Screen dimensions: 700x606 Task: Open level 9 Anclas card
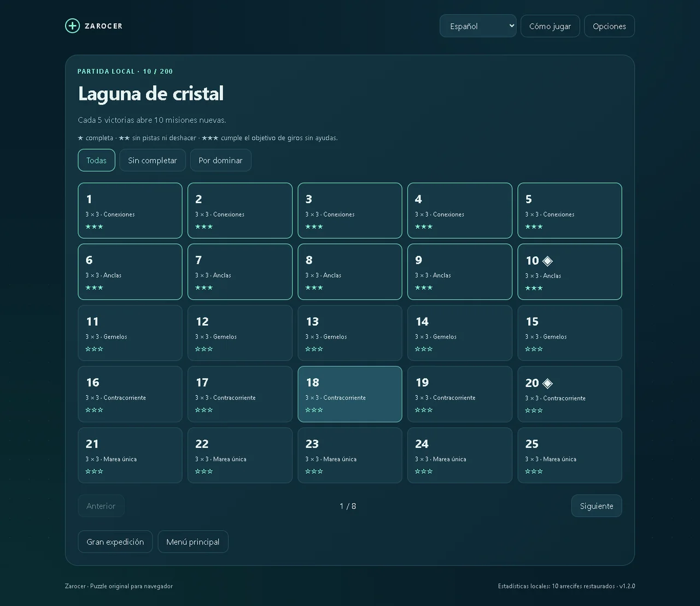coord(460,272)
